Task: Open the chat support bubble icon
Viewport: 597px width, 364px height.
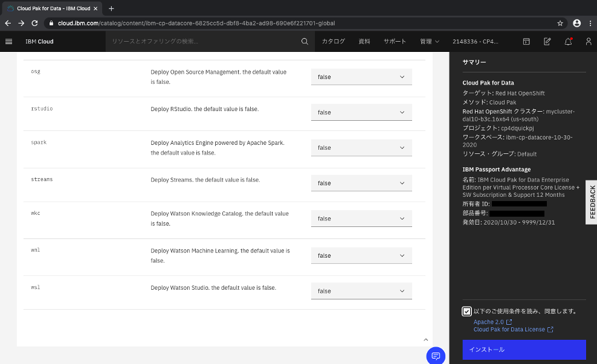Action: (436, 356)
